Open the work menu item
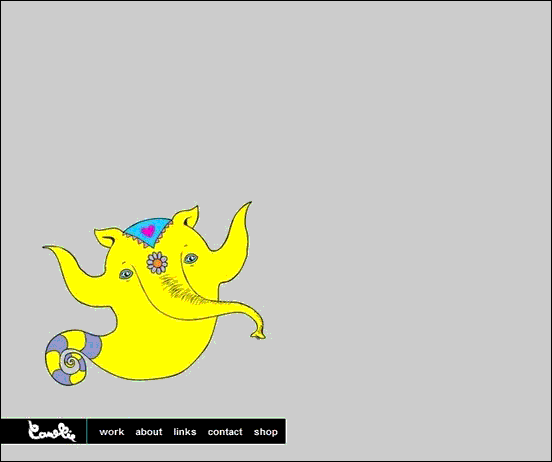This screenshot has height=462, width=552. (112, 432)
